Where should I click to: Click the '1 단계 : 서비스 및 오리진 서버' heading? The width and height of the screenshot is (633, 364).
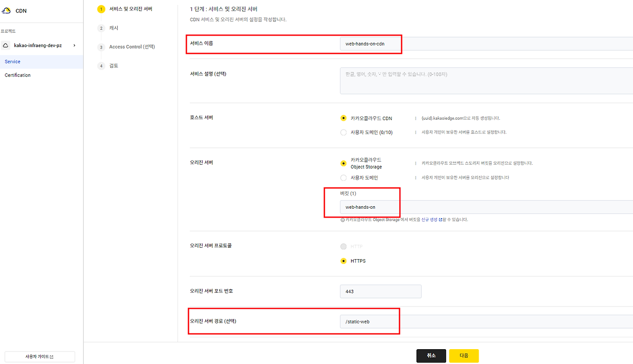(224, 9)
